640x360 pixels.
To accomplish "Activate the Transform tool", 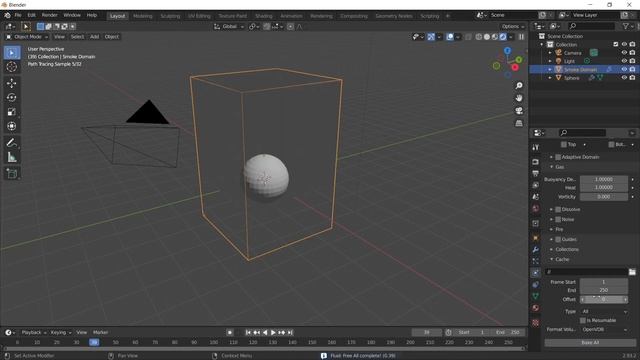I will pyautogui.click(x=12, y=126).
